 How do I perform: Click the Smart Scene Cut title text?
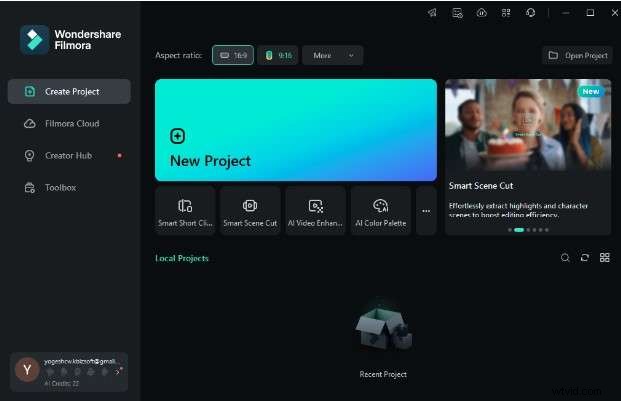(x=481, y=186)
